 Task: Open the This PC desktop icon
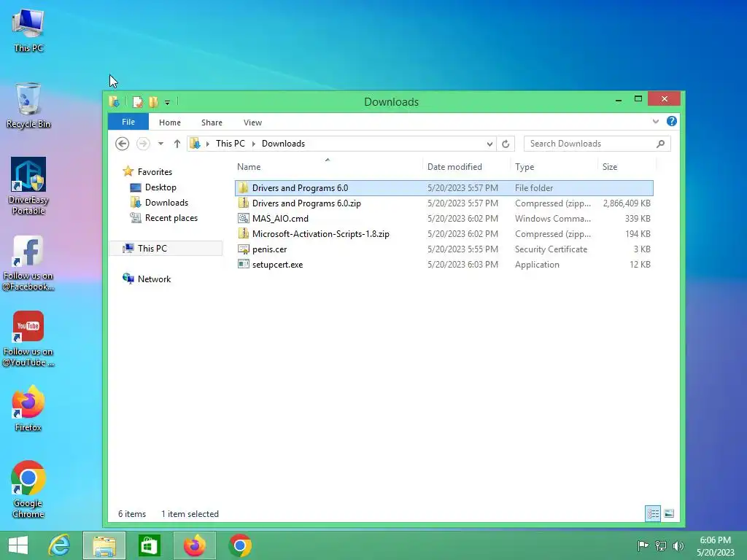(x=28, y=29)
